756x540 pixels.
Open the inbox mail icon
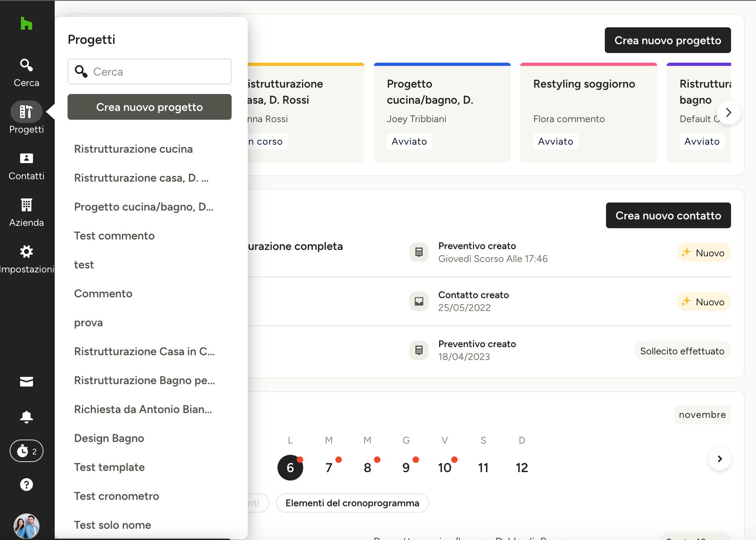pyautogui.click(x=27, y=382)
